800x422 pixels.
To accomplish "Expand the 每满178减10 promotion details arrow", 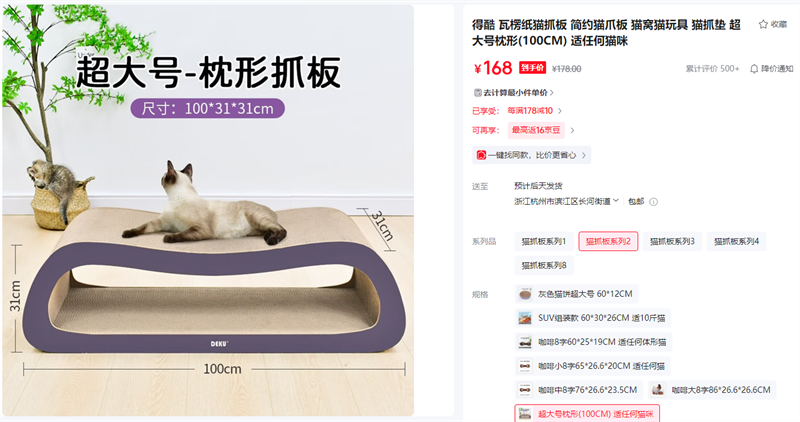I will coord(560,111).
